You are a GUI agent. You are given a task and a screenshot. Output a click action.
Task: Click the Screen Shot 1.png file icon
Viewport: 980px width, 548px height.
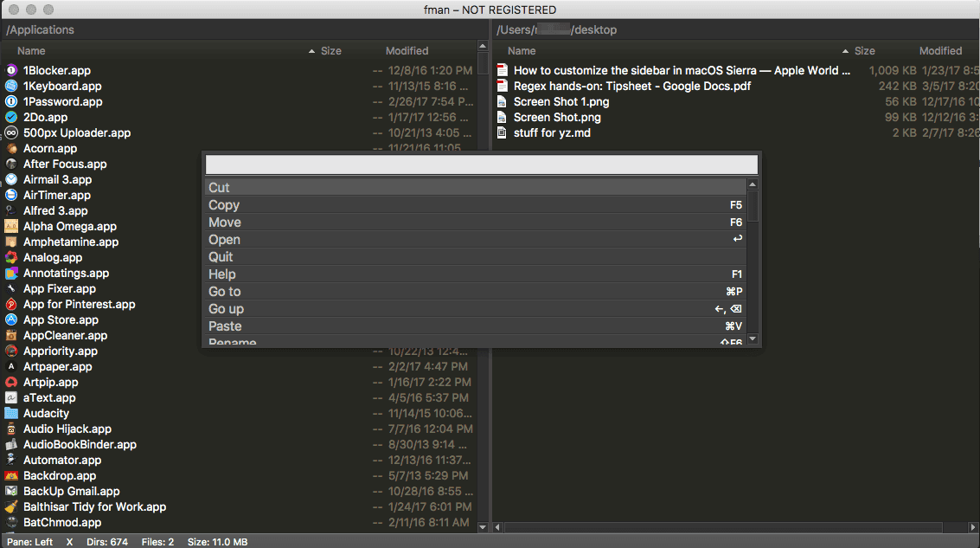coord(502,101)
